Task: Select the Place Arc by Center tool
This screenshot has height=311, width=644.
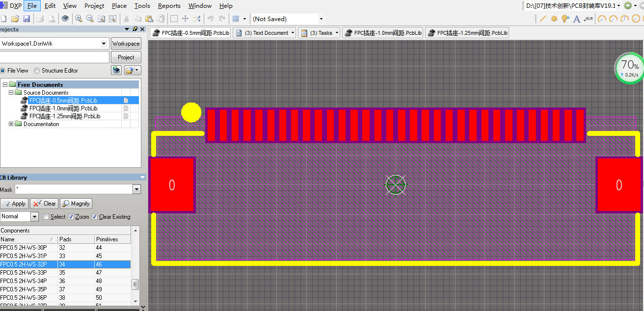Action: 601,19
